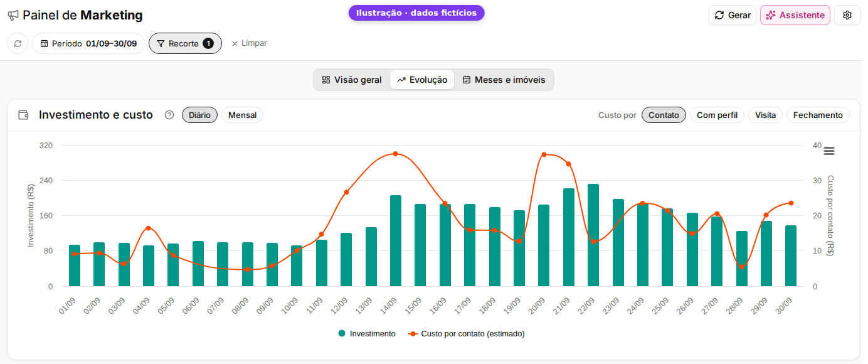Screen dimensions: 868x364
Task: Click the Investimento bar for 22/09
Action: (x=593, y=235)
